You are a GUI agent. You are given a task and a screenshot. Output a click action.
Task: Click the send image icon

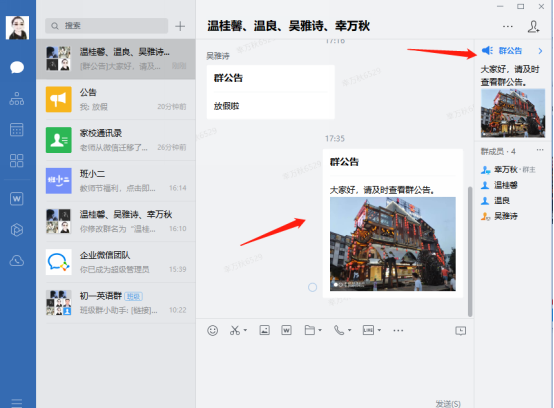pyautogui.click(x=265, y=330)
